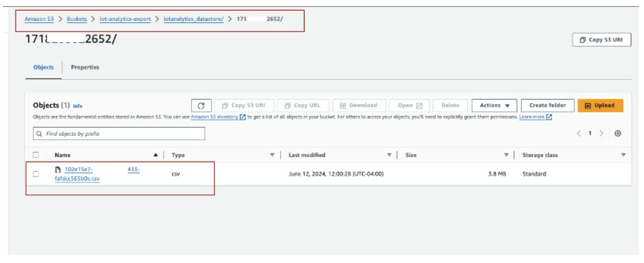This screenshot has width=644, height=263.
Task: Switch to the Properties tab
Action: click(x=85, y=68)
